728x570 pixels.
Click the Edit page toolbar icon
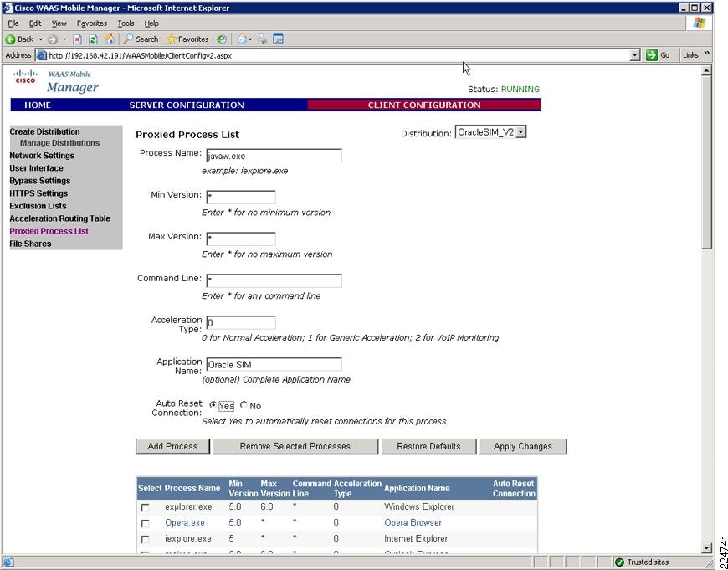pos(278,39)
